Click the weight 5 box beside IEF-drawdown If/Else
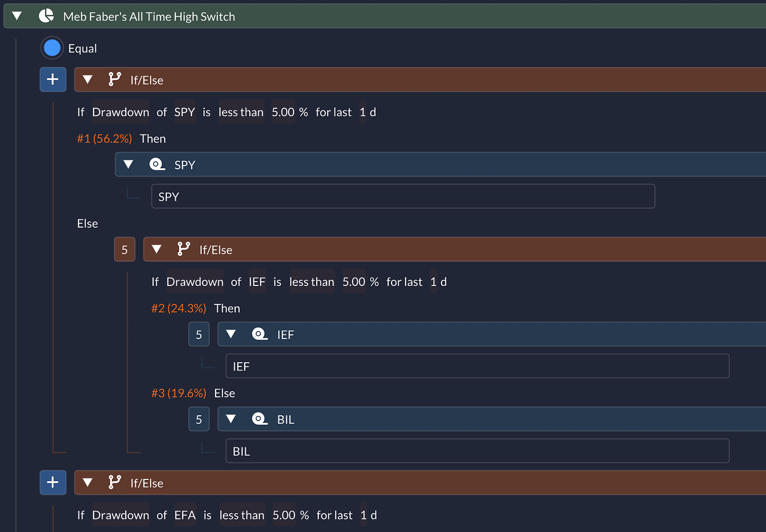Screen dimensions: 766x532 [x=125, y=250]
